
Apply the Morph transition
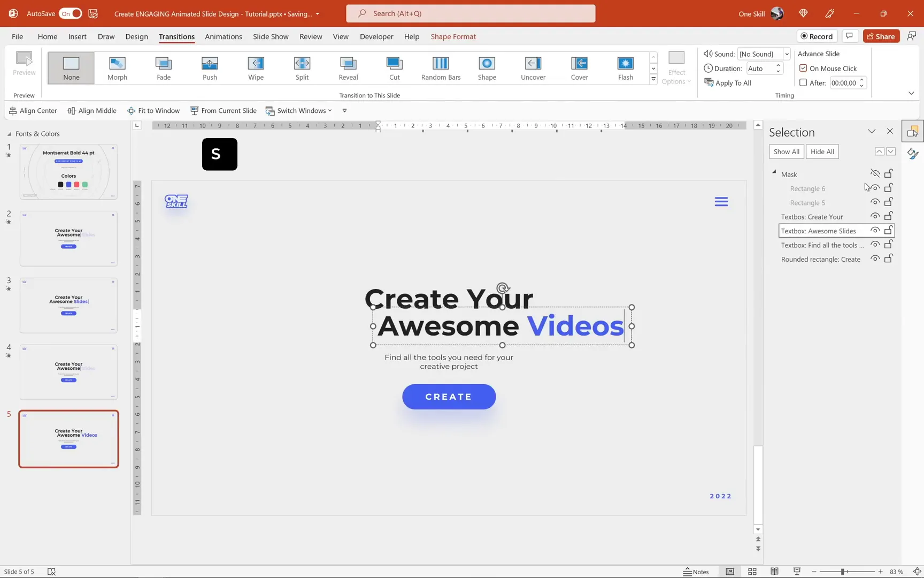(117, 68)
